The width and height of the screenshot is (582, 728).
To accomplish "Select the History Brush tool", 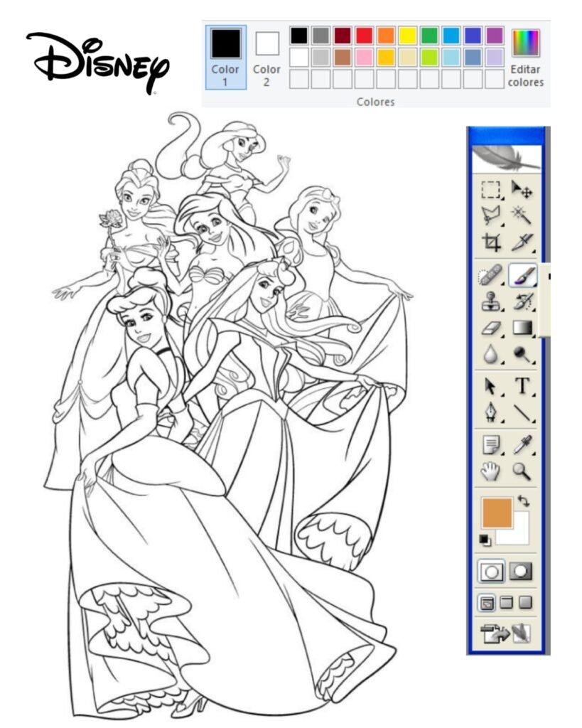I will (523, 302).
